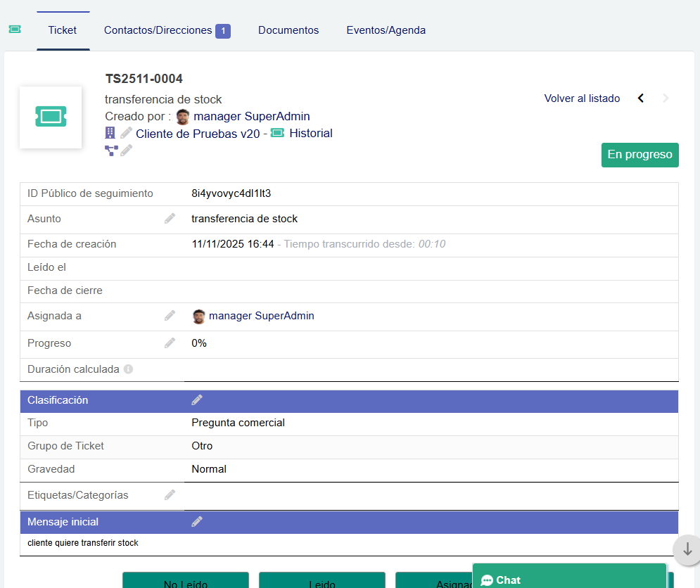This screenshot has width=700, height=588.
Task: Edit Clasificación using the pencil icon
Action: 197,400
